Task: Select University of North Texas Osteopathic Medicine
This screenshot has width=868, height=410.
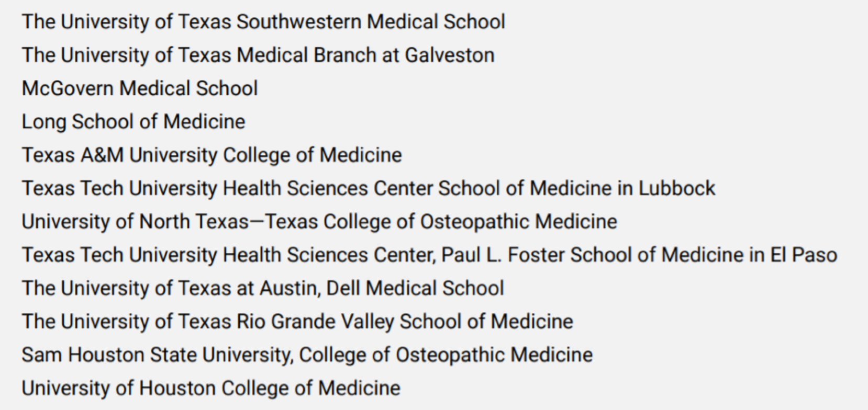Action: pos(319,222)
